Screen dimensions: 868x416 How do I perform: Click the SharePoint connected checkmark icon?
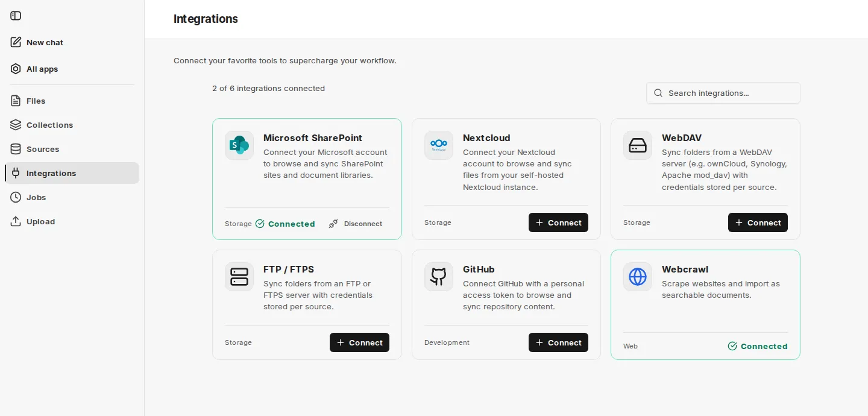pyautogui.click(x=260, y=224)
